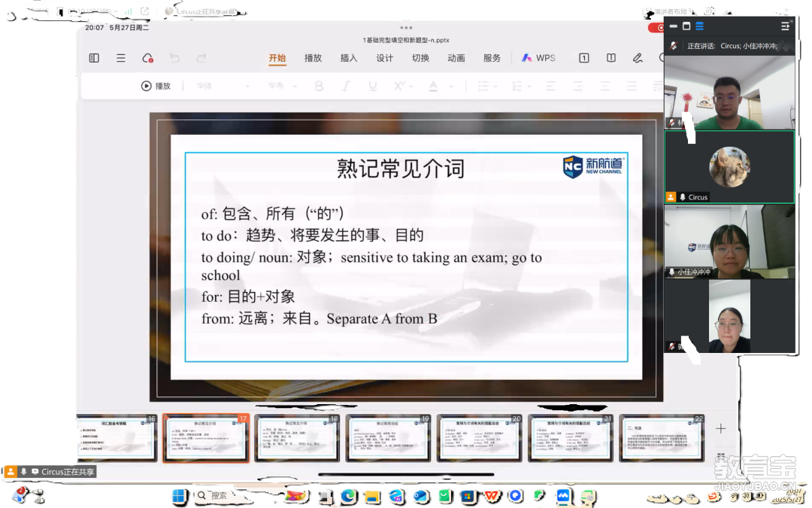Click the page number box icon
Screen dimensions: 812x508
click(583, 58)
